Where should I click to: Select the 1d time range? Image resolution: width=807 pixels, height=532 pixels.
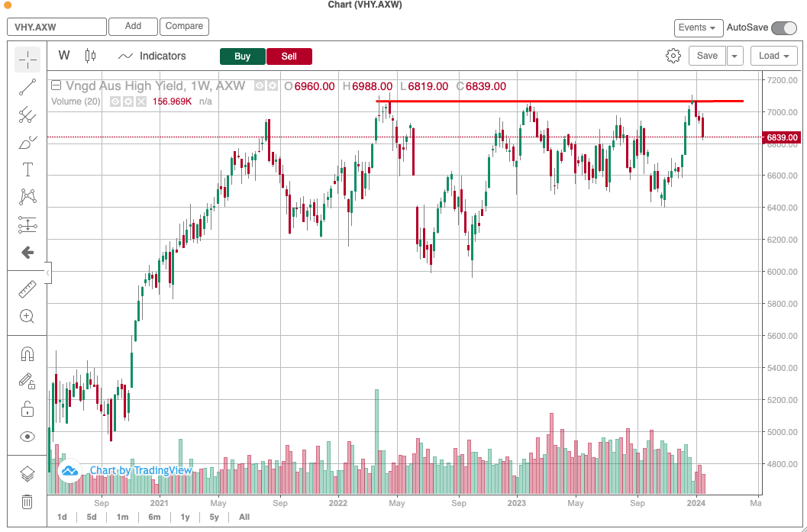click(x=62, y=517)
